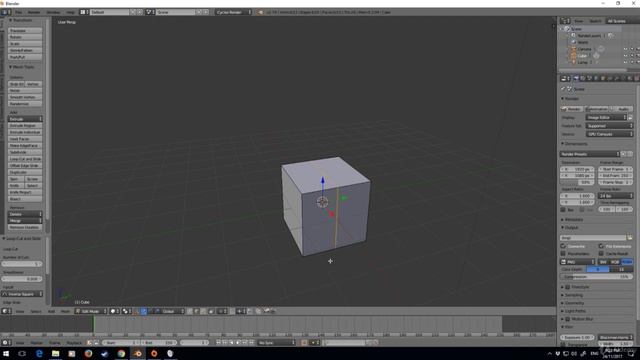Open the Display Image Editor dropdown
The width and height of the screenshot is (640, 360).
pyautogui.click(x=606, y=118)
